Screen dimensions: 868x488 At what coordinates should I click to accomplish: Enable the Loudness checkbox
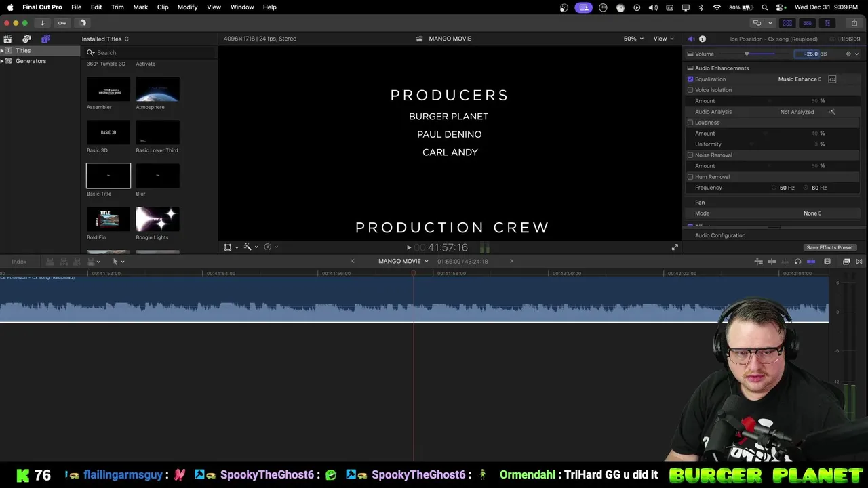tap(690, 123)
